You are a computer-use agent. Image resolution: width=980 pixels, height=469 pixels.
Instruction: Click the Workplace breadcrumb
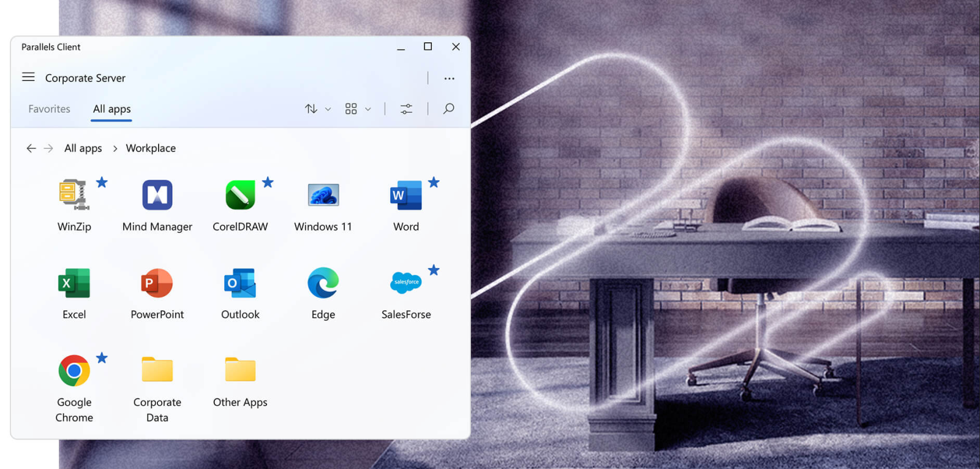(151, 148)
